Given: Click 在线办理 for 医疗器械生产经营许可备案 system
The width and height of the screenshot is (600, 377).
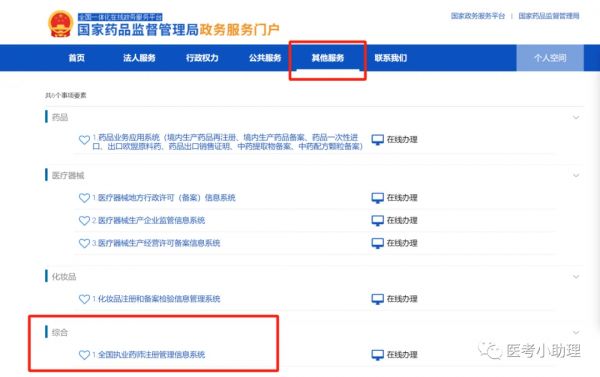Looking at the screenshot, I should coord(402,243).
